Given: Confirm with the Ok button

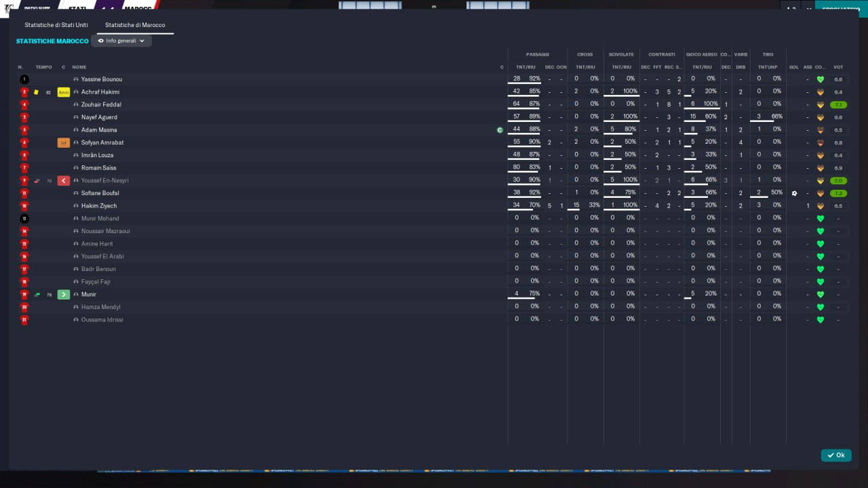Looking at the screenshot, I should 836,455.
